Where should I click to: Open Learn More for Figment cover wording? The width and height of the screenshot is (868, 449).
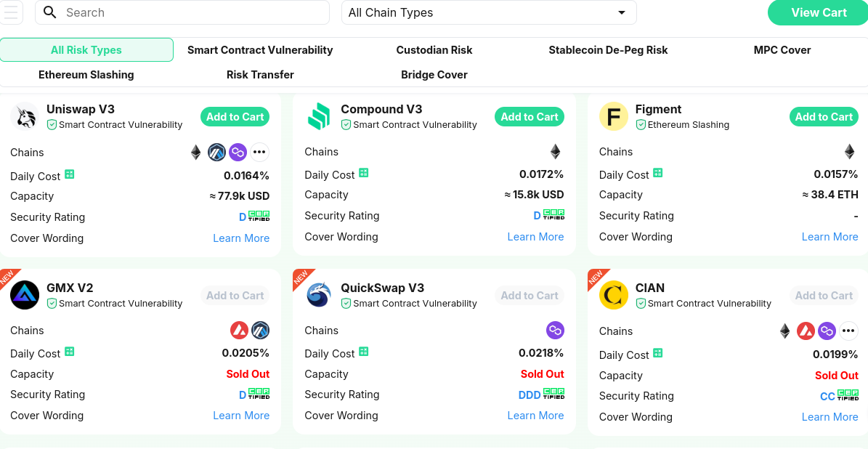coord(830,237)
